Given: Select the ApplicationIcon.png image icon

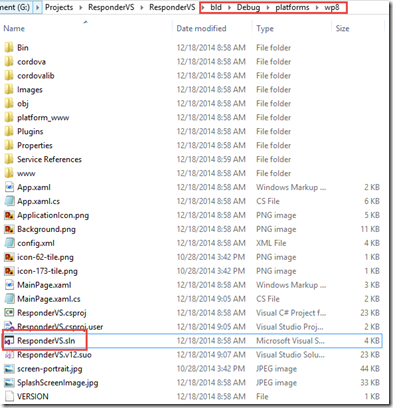Looking at the screenshot, I should [9, 215].
